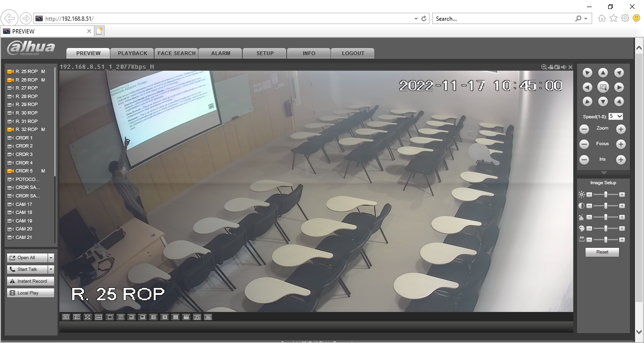Move the PTZ camera diagonally down-right
Screen dimensions: 644x343
pyautogui.click(x=619, y=101)
